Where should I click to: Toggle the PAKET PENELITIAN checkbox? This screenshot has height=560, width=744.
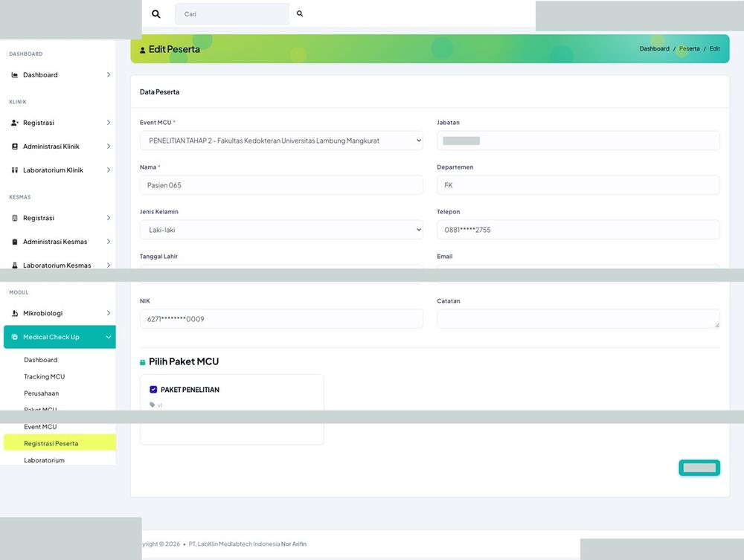click(x=153, y=390)
